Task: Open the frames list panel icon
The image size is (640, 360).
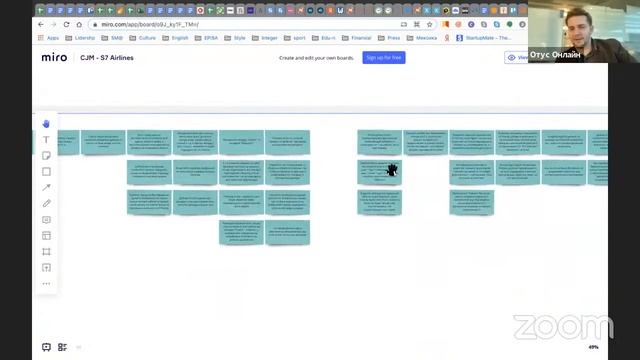Action: (x=62, y=347)
